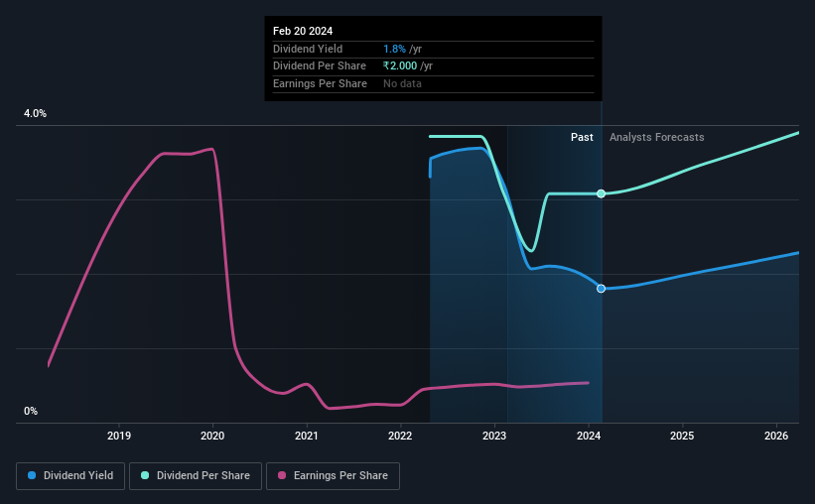Select the blue dividend yield data point marker
Image resolution: width=815 pixels, height=504 pixels.
click(601, 289)
